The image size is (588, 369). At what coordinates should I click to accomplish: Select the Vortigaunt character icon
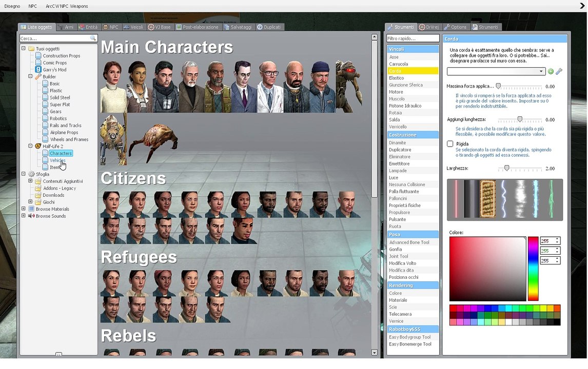(349, 87)
